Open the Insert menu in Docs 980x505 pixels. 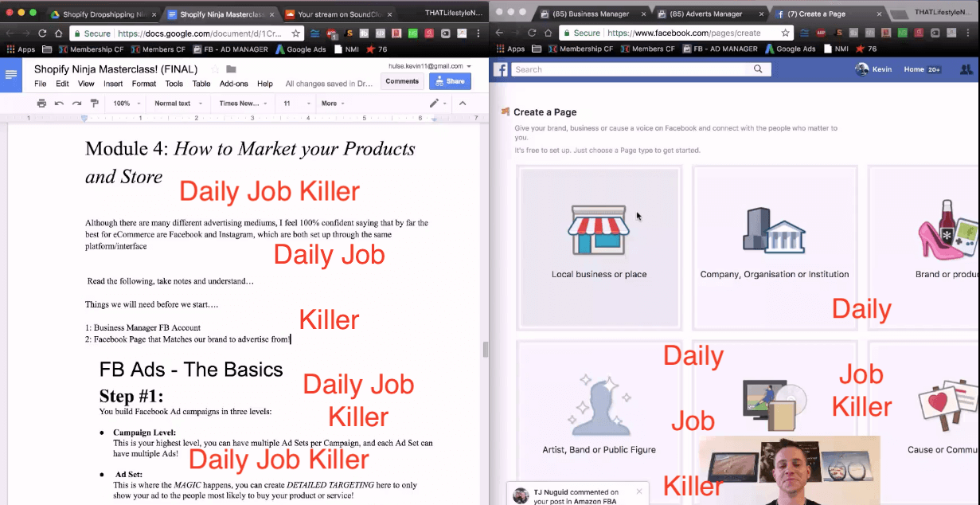click(113, 84)
